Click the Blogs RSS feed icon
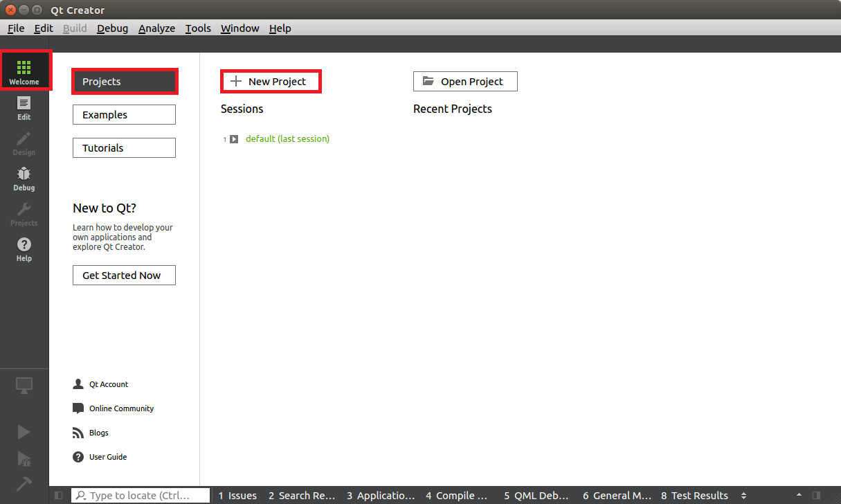The width and height of the screenshot is (841, 504). coord(78,433)
